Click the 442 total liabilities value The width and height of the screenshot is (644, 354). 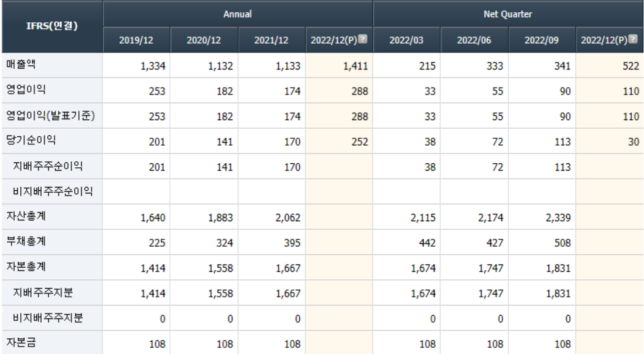point(428,243)
